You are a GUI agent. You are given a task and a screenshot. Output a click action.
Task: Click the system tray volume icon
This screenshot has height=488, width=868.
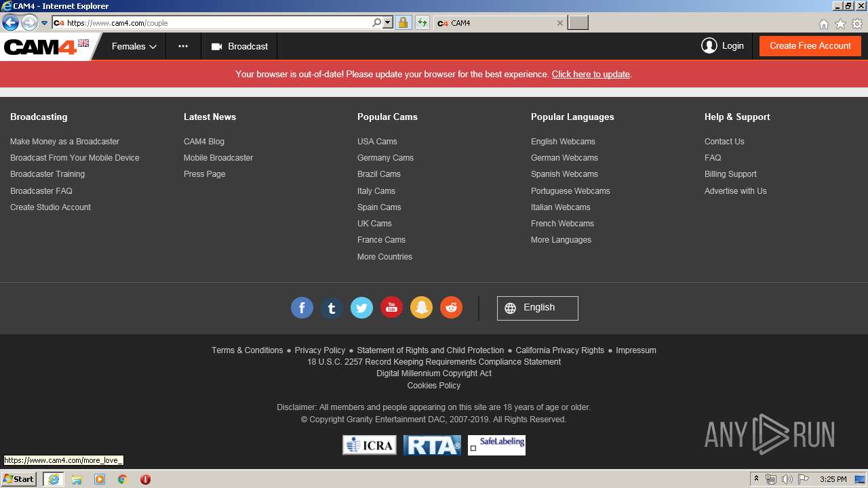(787, 479)
